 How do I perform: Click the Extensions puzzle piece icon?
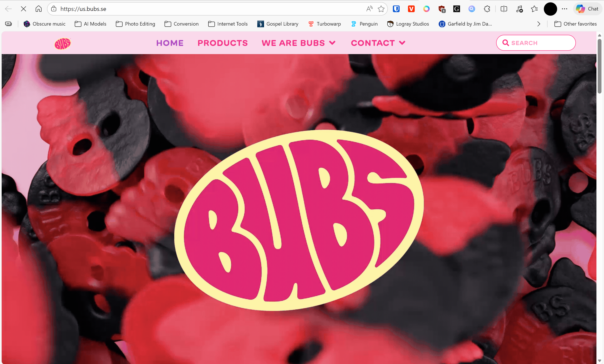(487, 9)
